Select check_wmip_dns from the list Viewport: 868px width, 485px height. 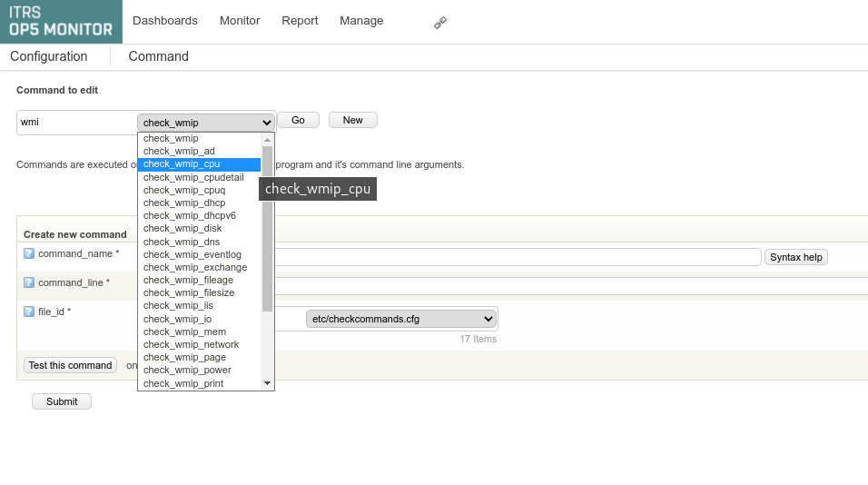(199, 242)
